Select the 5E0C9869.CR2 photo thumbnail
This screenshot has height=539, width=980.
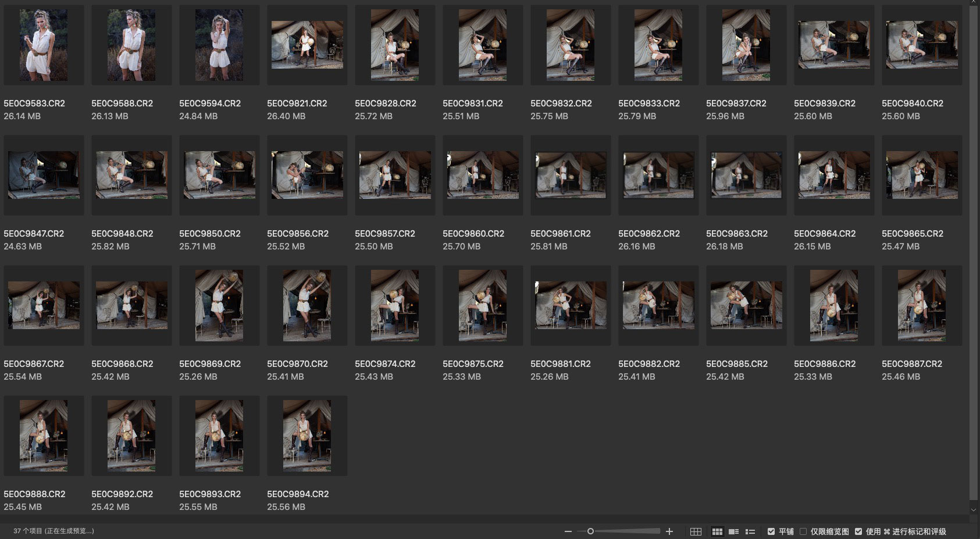219,305
